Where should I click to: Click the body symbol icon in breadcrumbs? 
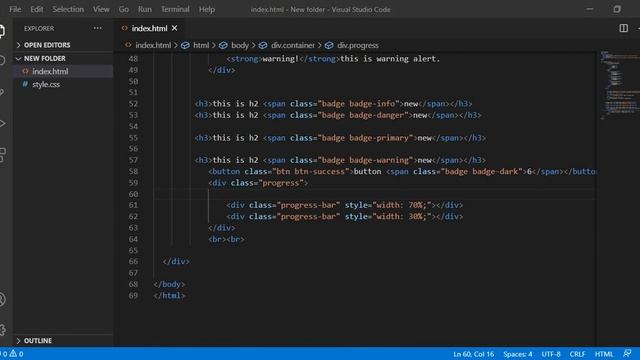tap(223, 45)
